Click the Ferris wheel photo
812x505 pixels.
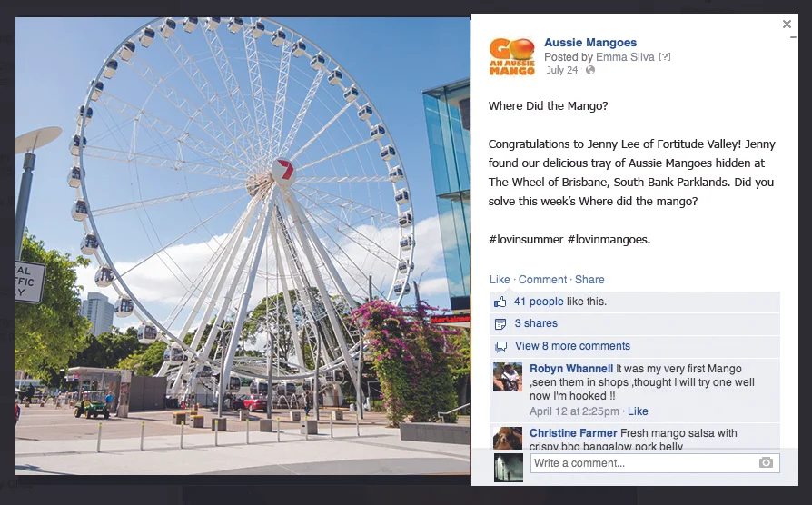coord(243,246)
